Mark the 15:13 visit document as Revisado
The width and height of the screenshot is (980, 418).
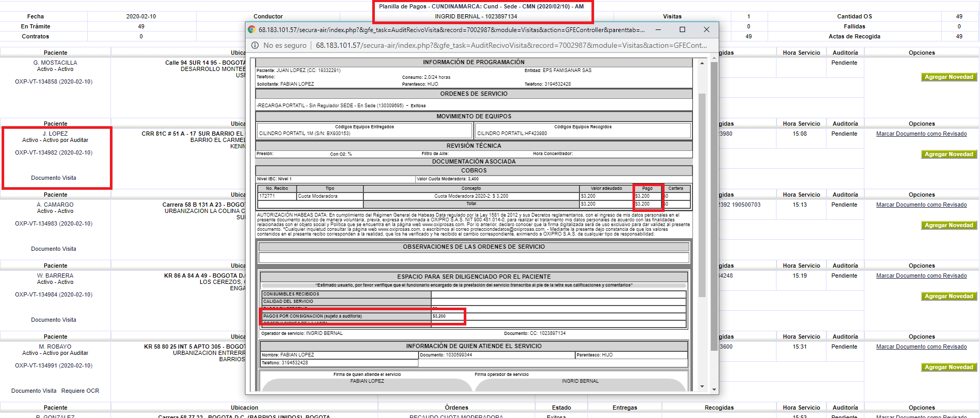click(x=921, y=205)
